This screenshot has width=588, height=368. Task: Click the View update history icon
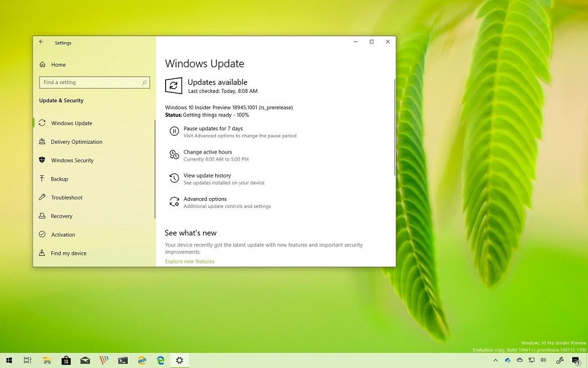174,178
